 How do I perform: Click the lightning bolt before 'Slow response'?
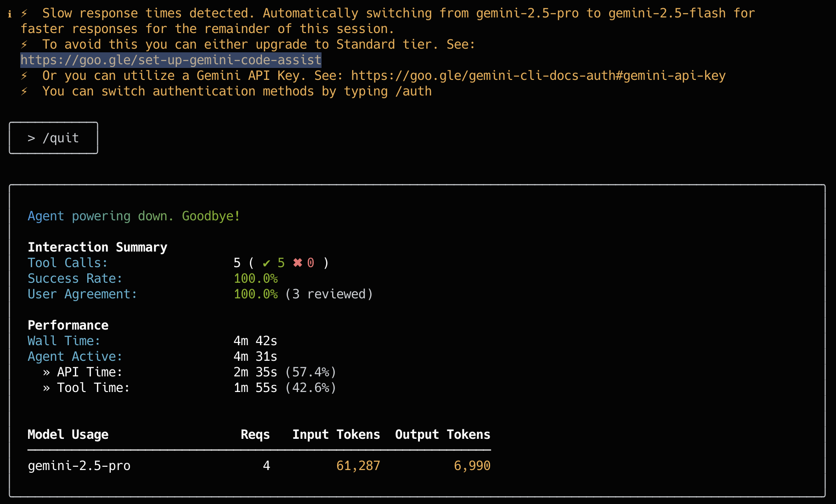coord(24,13)
